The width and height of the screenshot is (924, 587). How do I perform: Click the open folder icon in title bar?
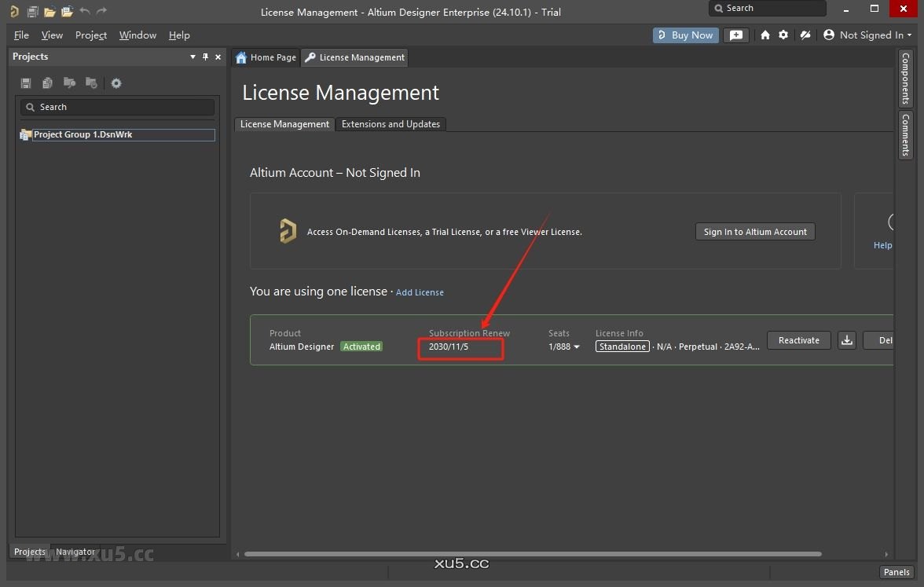pos(49,12)
